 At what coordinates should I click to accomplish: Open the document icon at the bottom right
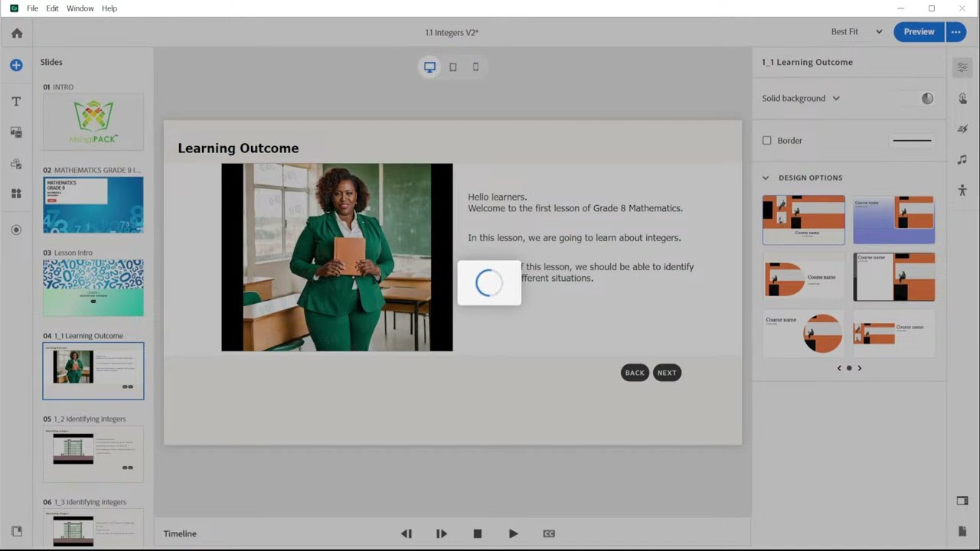(962, 531)
